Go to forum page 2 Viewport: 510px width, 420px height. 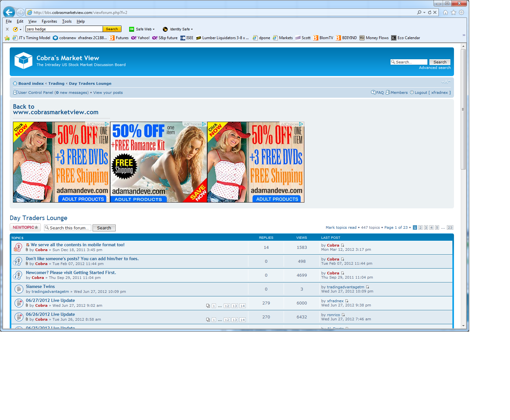[420, 227]
